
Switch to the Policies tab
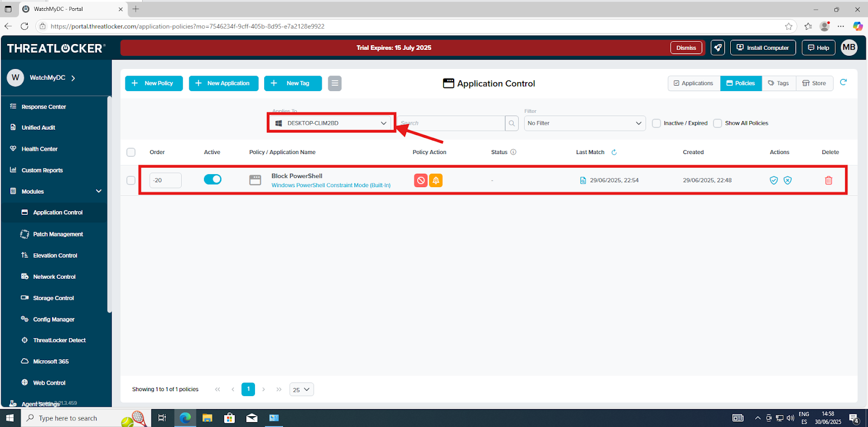(741, 83)
